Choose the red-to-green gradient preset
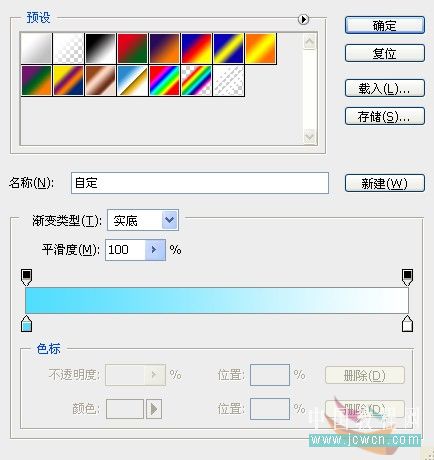This screenshot has height=460, width=434. click(x=132, y=48)
